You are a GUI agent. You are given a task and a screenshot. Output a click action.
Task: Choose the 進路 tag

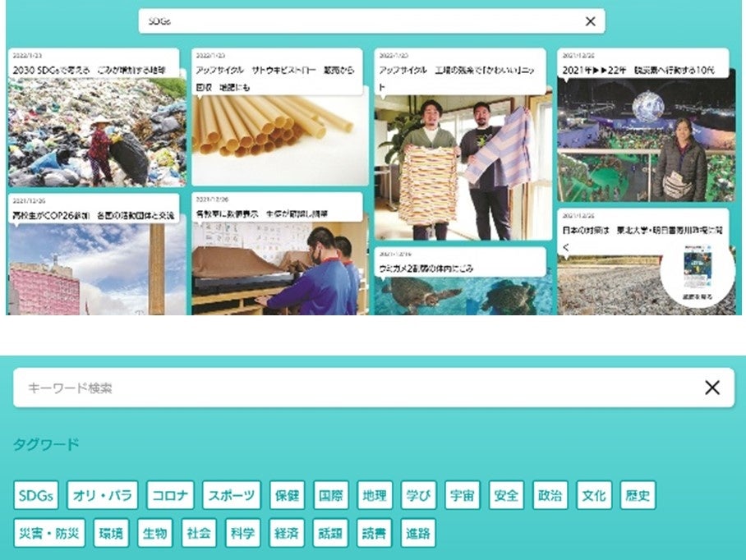(x=417, y=533)
